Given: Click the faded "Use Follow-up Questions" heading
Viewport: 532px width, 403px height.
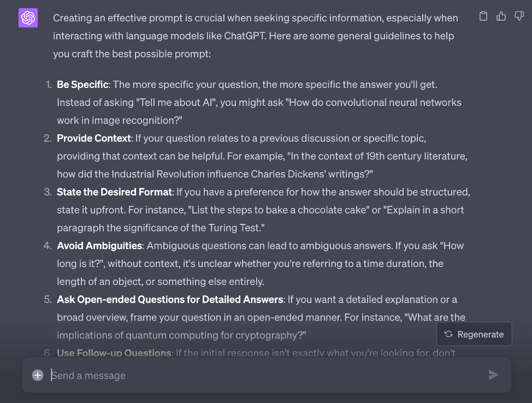Looking at the screenshot, I should tap(114, 353).
